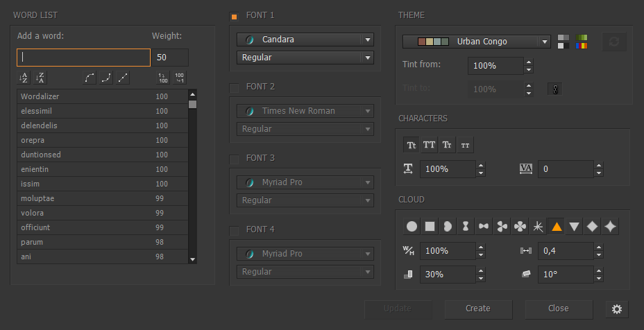Toggle the Font 3 checkbox
This screenshot has height=330, width=644.
point(234,159)
